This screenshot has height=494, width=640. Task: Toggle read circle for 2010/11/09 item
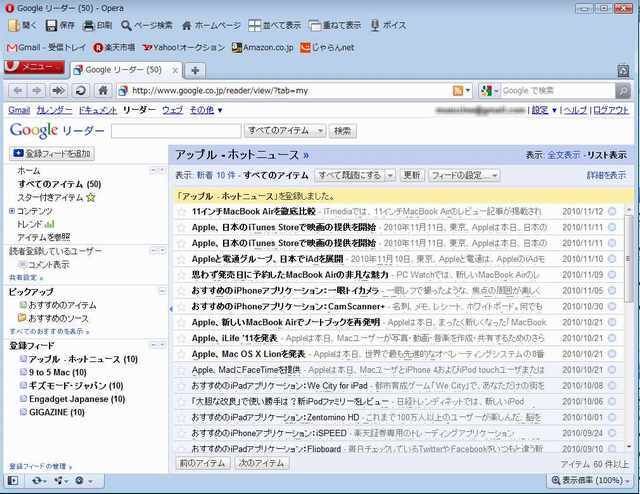click(x=612, y=275)
